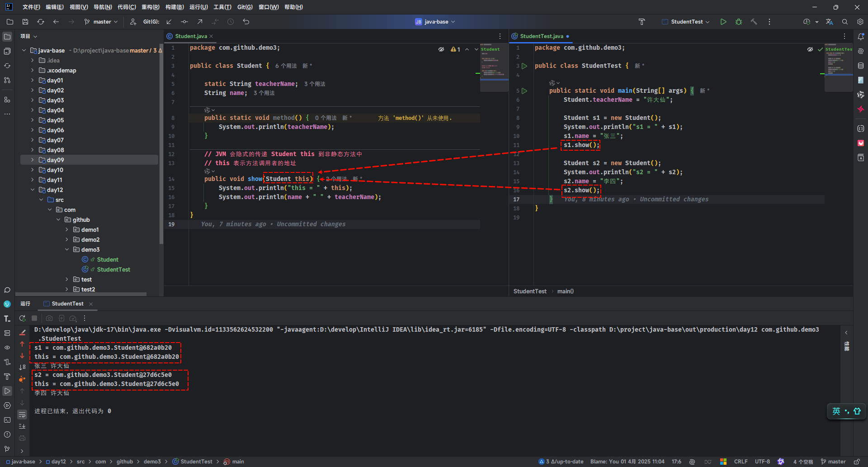Click the UTF-8 encoding in status bar

[762, 462]
